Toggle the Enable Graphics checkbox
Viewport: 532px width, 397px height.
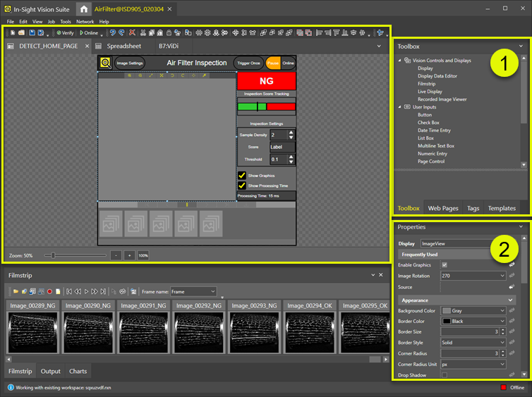[x=444, y=264]
